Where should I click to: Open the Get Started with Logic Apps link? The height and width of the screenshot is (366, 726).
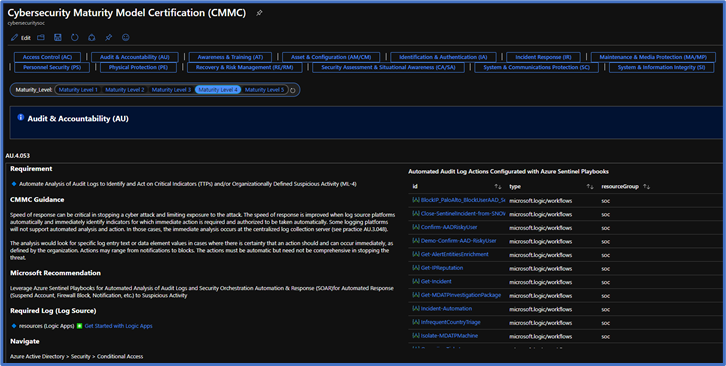pyautogui.click(x=119, y=326)
